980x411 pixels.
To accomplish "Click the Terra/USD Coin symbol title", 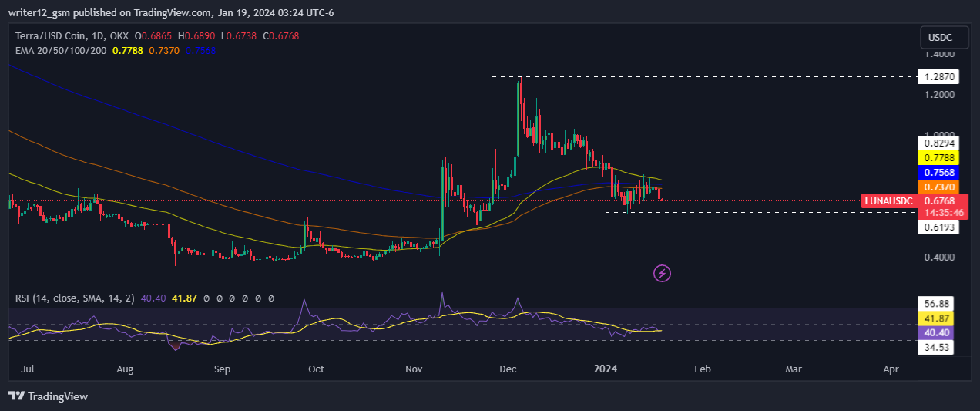I will 71,36.
